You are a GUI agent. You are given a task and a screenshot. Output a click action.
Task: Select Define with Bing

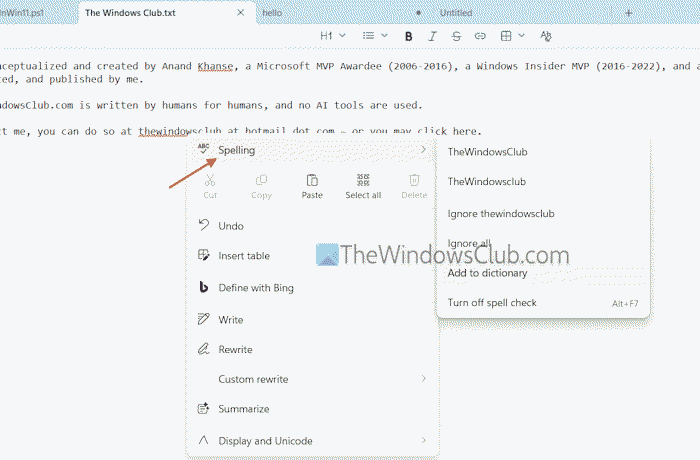point(312,288)
